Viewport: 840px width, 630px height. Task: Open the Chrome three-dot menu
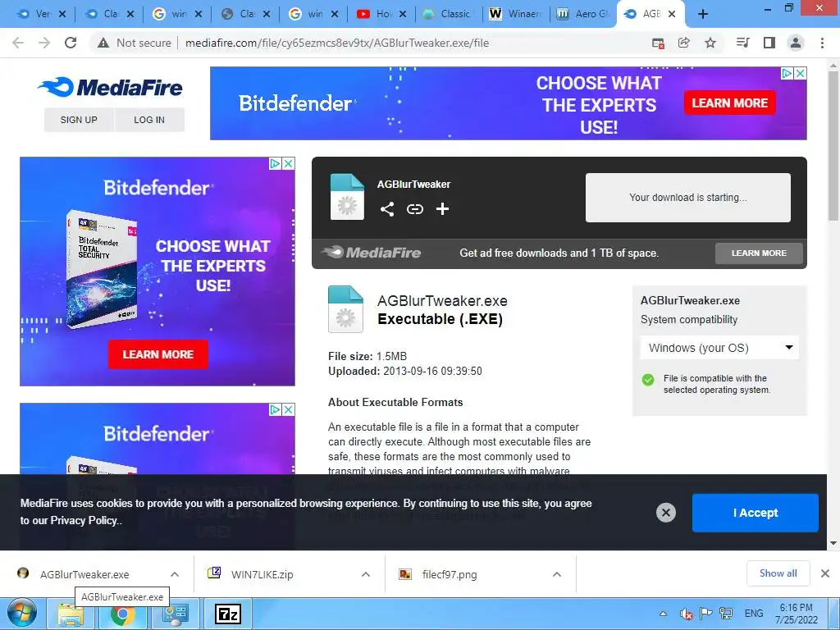[x=822, y=43]
